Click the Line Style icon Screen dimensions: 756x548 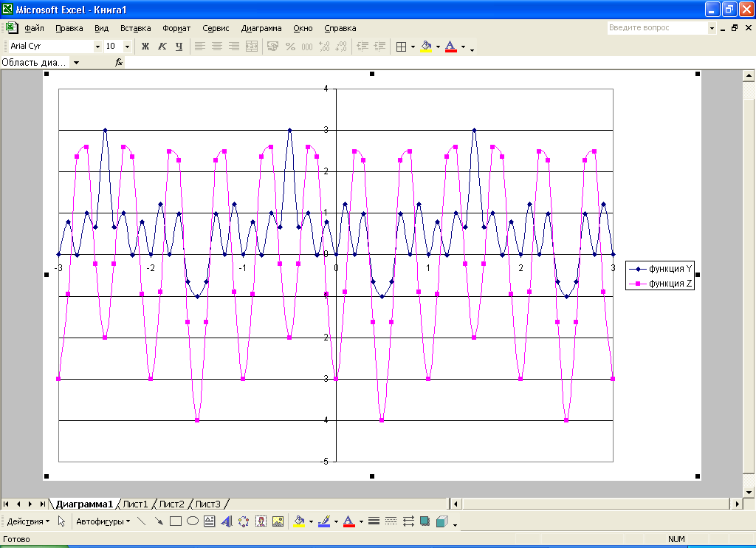[374, 521]
